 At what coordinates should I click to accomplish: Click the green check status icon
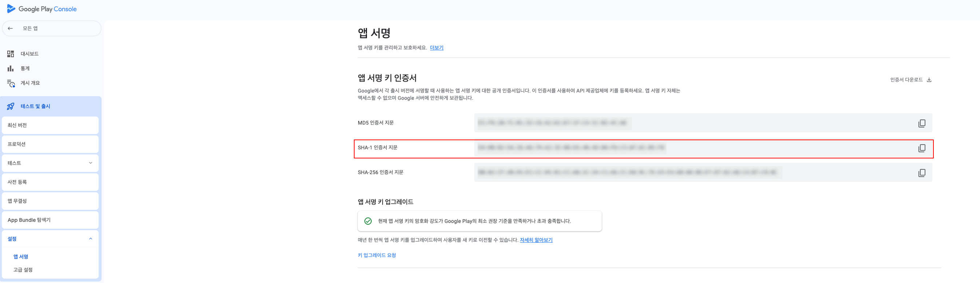tap(368, 221)
